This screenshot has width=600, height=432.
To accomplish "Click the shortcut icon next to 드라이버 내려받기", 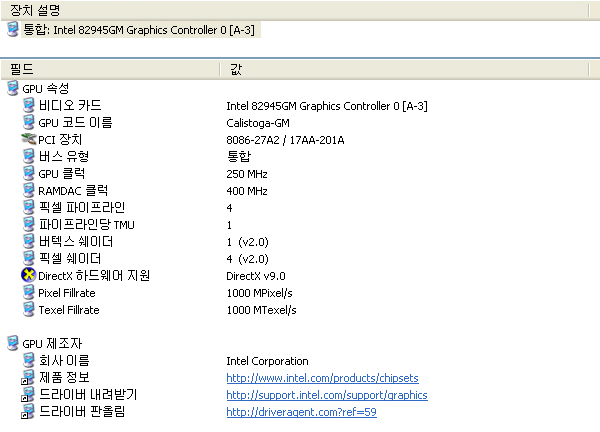I will pos(28,395).
